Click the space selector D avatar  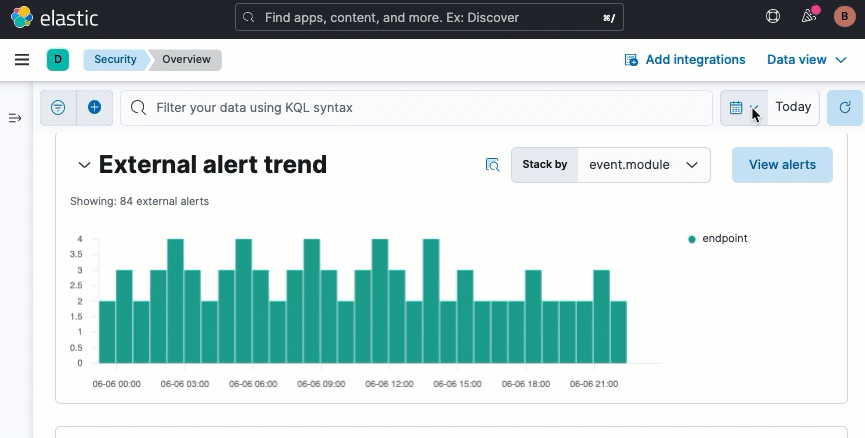click(x=58, y=60)
